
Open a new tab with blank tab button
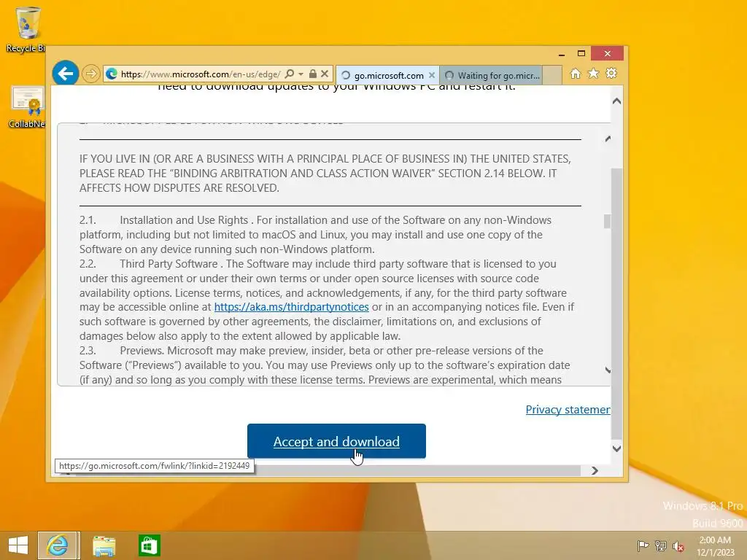pyautogui.click(x=552, y=75)
